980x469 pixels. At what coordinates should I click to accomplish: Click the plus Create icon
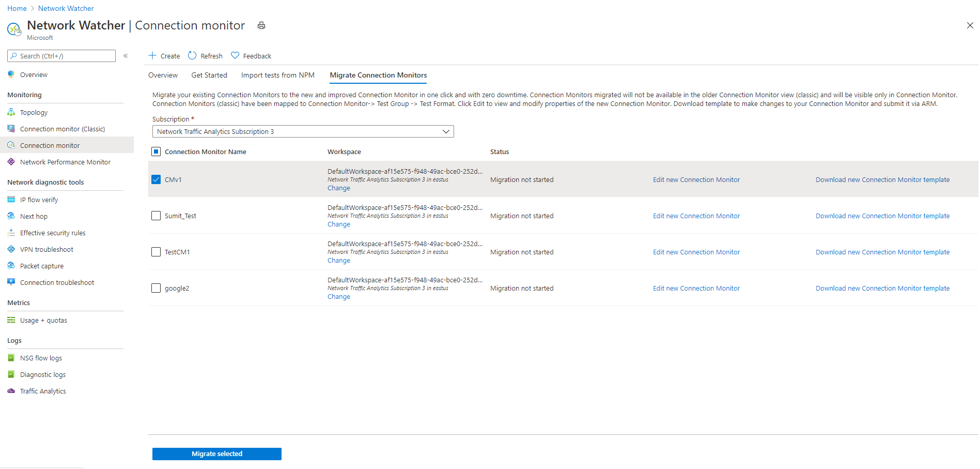(x=152, y=55)
